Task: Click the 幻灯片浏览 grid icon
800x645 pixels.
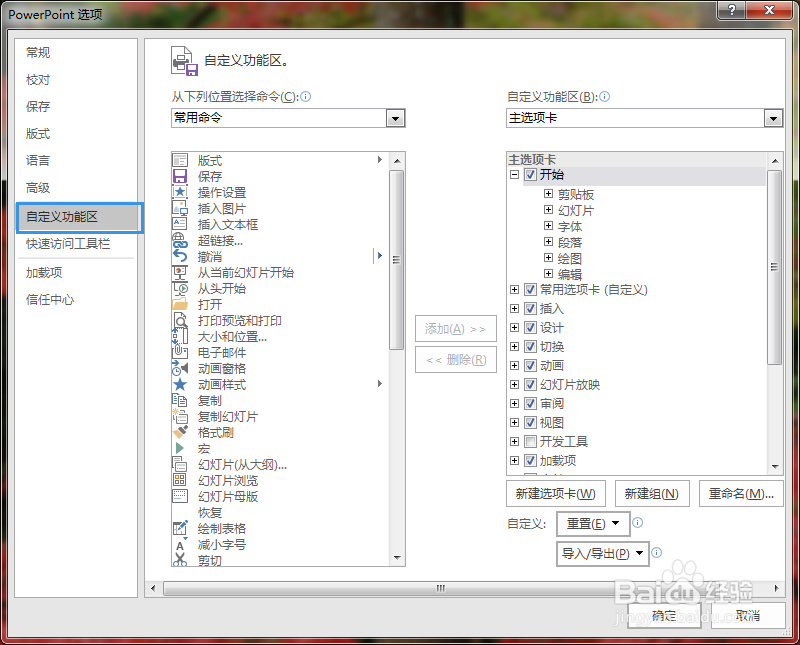Action: (x=180, y=480)
